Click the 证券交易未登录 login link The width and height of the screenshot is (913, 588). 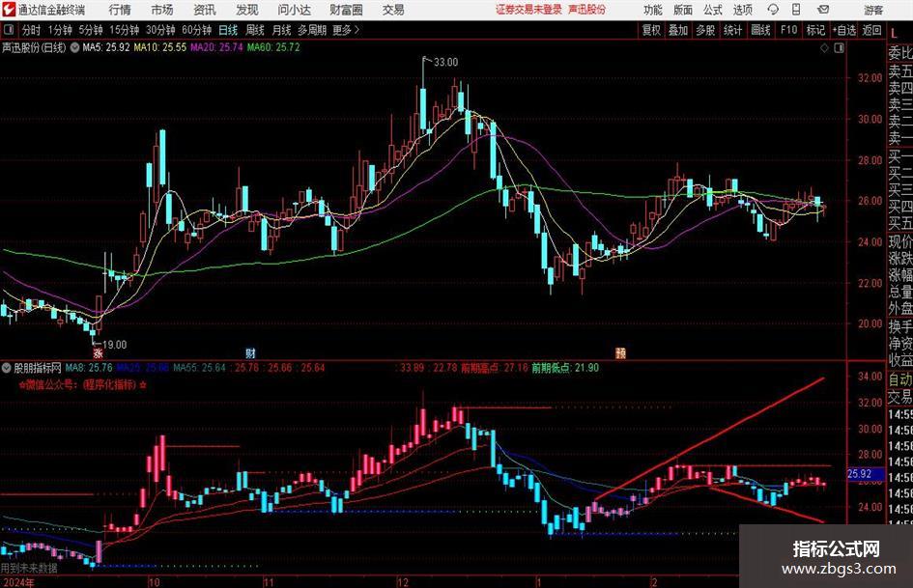click(528, 10)
